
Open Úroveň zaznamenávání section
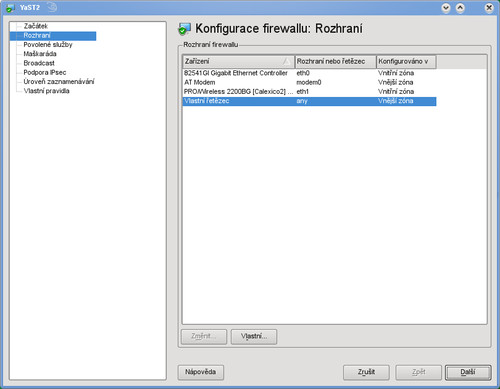pyautogui.click(x=59, y=82)
